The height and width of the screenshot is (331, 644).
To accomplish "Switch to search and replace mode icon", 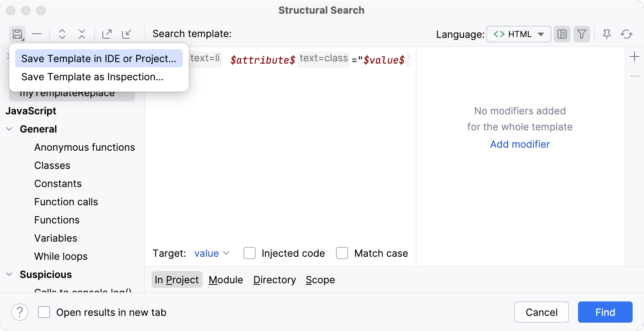I will coord(627,34).
